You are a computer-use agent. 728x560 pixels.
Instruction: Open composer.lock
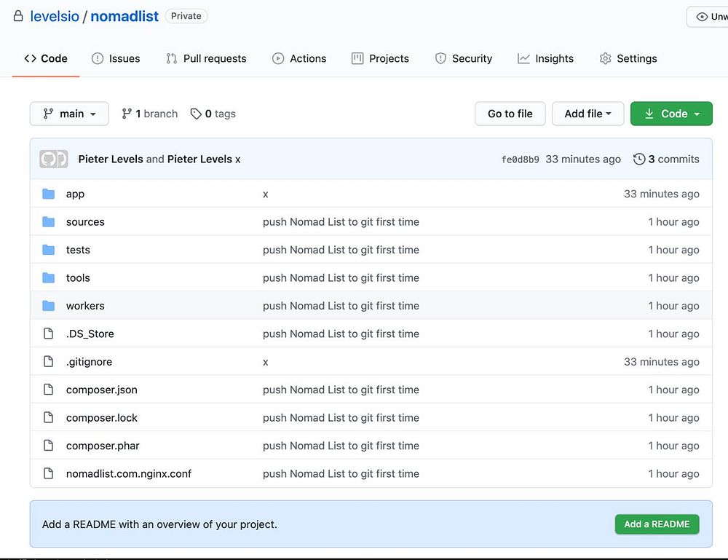tap(102, 417)
